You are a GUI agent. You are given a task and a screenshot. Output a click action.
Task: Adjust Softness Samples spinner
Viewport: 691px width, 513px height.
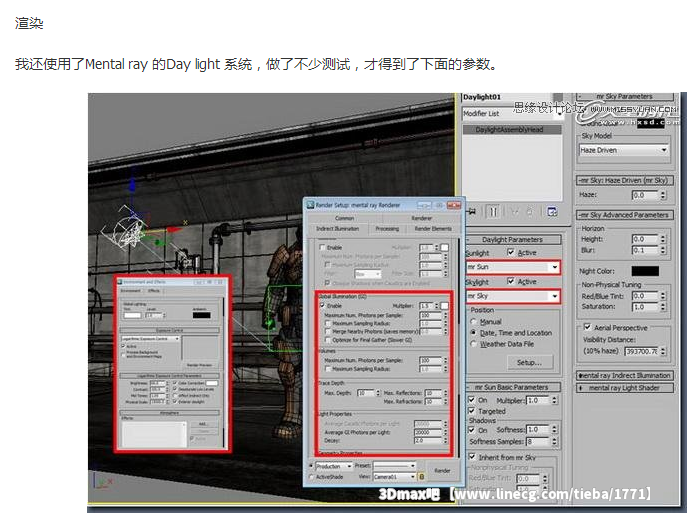tap(554, 441)
